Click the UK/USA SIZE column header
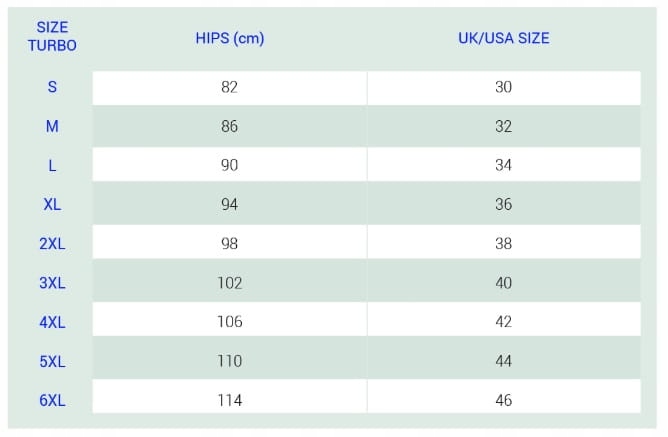Viewport: 668px width, 437px height. click(503, 39)
